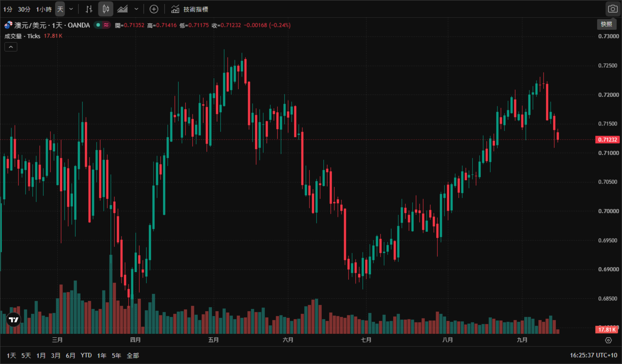Set range to 1天
Screen dimensions: 622x364
click(x=11, y=355)
